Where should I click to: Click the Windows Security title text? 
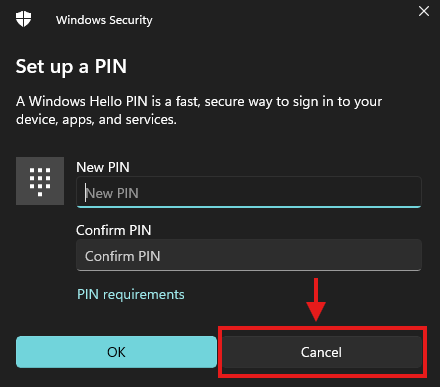[104, 20]
